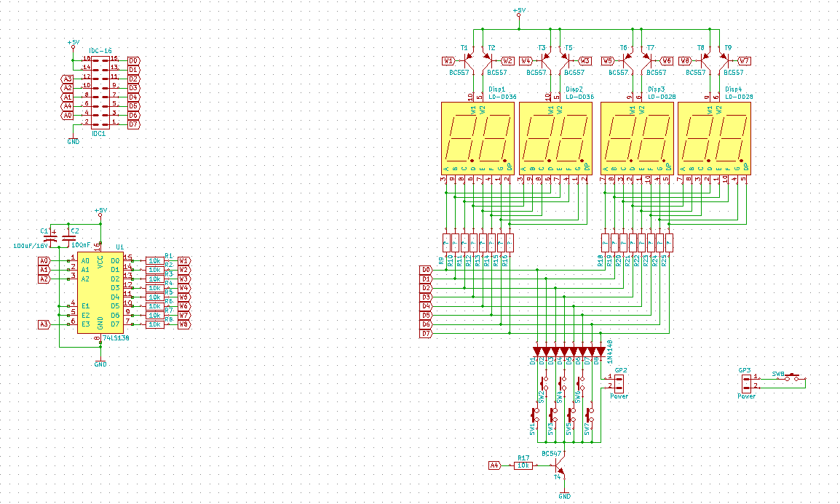
Task: Select the T2 BC557 transistor symbol
Action: pyautogui.click(x=487, y=60)
